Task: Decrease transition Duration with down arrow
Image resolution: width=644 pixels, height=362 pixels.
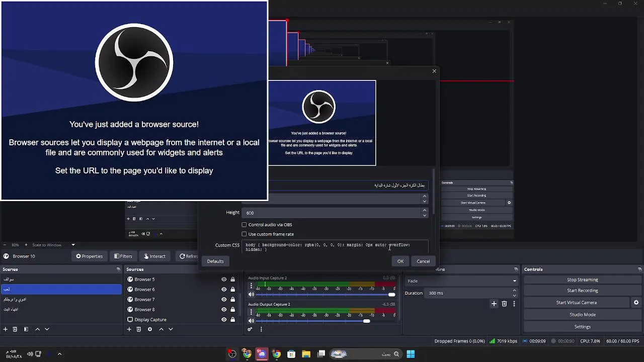Action: pos(514,296)
